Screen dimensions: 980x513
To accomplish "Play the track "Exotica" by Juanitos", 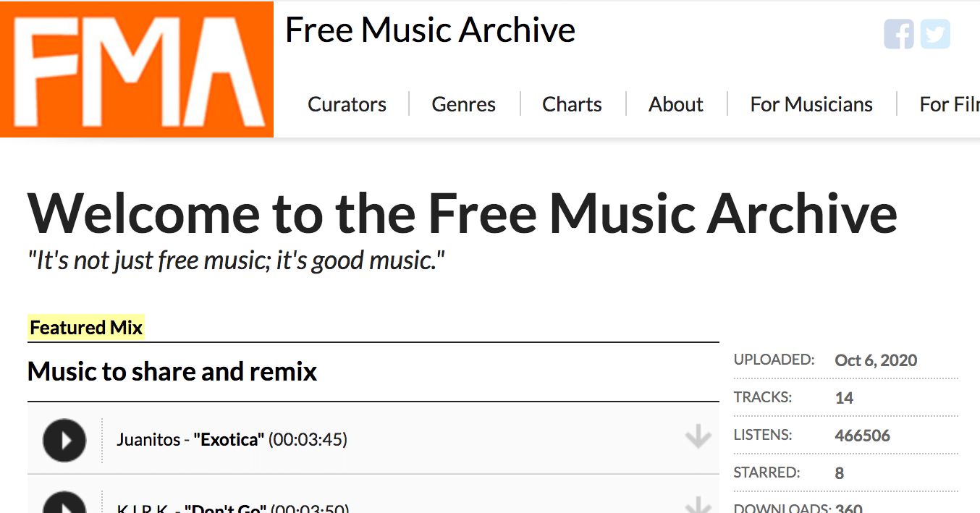I will pyautogui.click(x=64, y=440).
